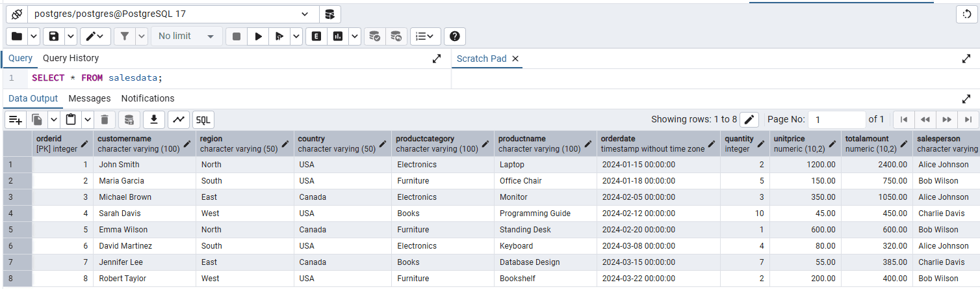Switch to the Query tab

[x=20, y=59]
